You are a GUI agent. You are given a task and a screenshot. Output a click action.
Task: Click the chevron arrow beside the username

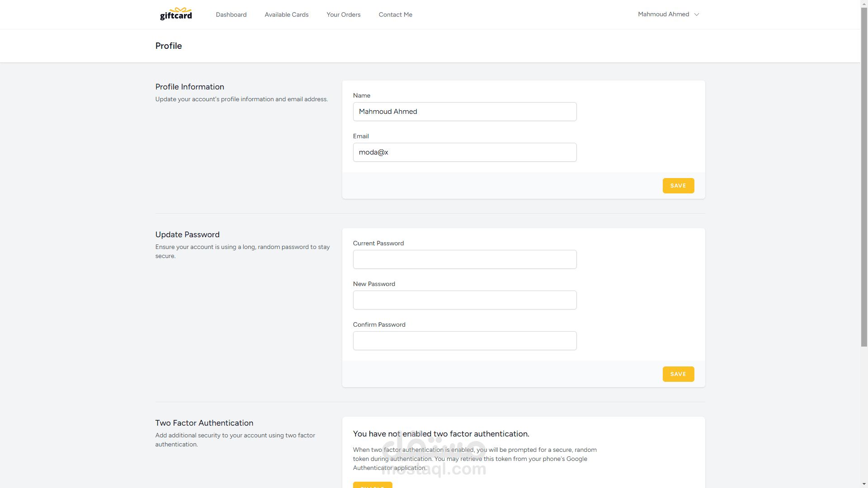[697, 14]
